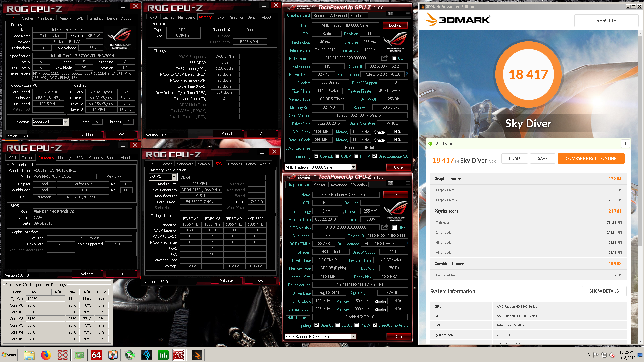Toggle PhysX checkbox in lower GPU-Z window
The image size is (644, 362).
[357, 325]
